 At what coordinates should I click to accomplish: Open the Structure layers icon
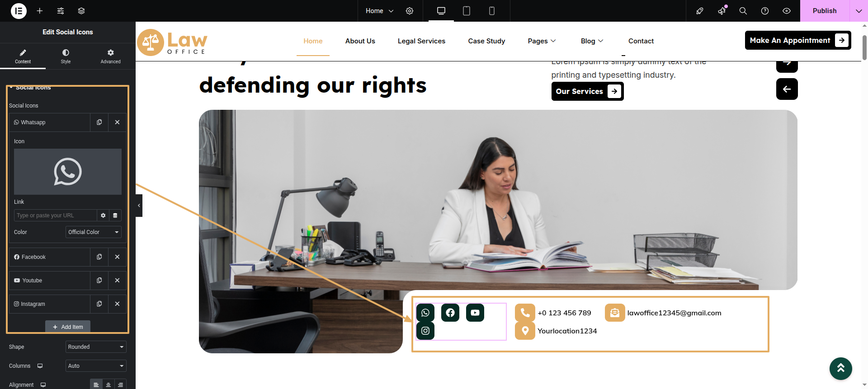81,11
